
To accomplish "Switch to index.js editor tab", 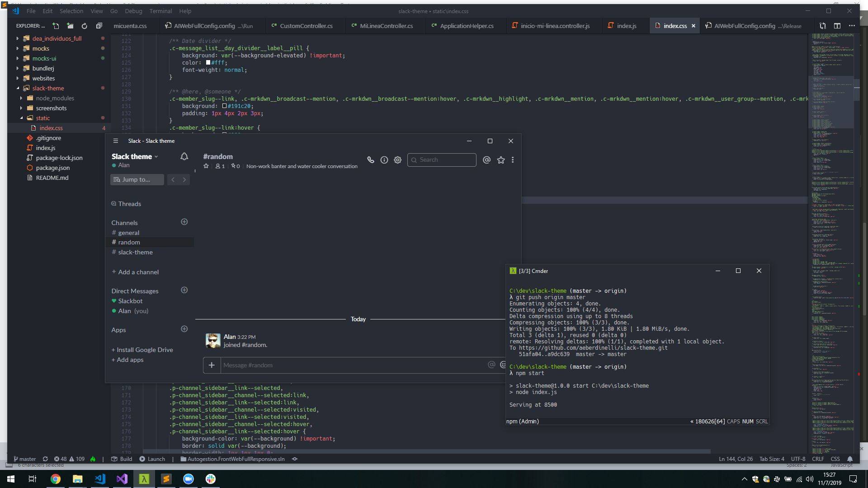I will [x=626, y=26].
